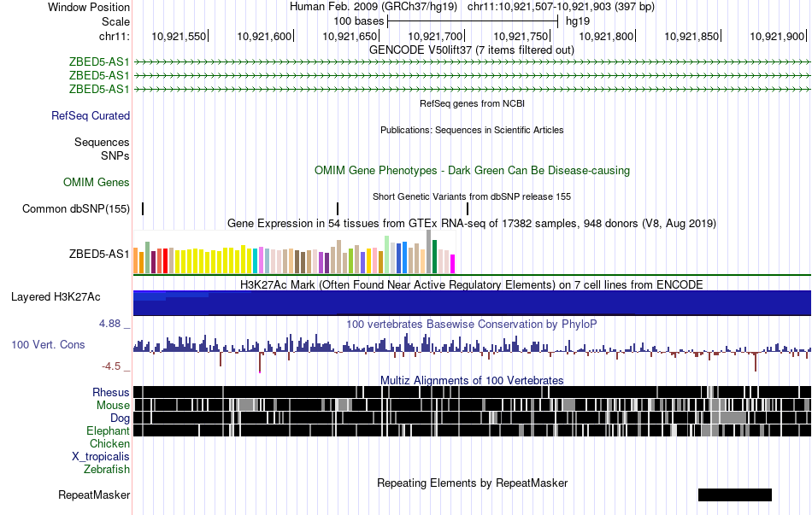Click the Dog alignment label
Viewport: 812px width, 515px height.
[120, 418]
